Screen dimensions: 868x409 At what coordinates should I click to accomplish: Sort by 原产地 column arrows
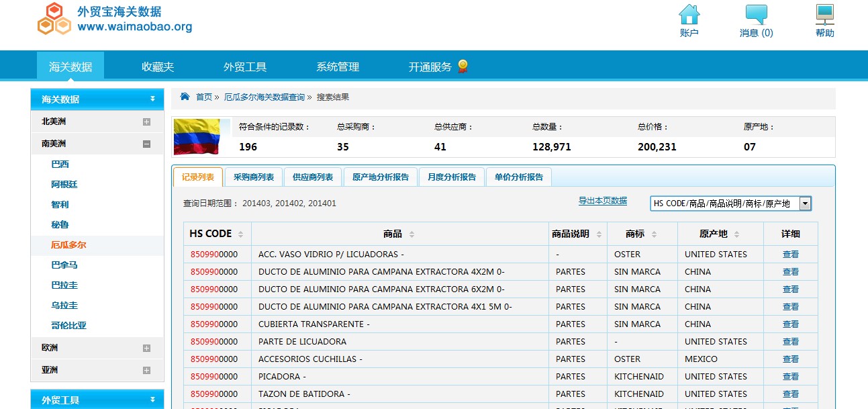[x=736, y=234]
